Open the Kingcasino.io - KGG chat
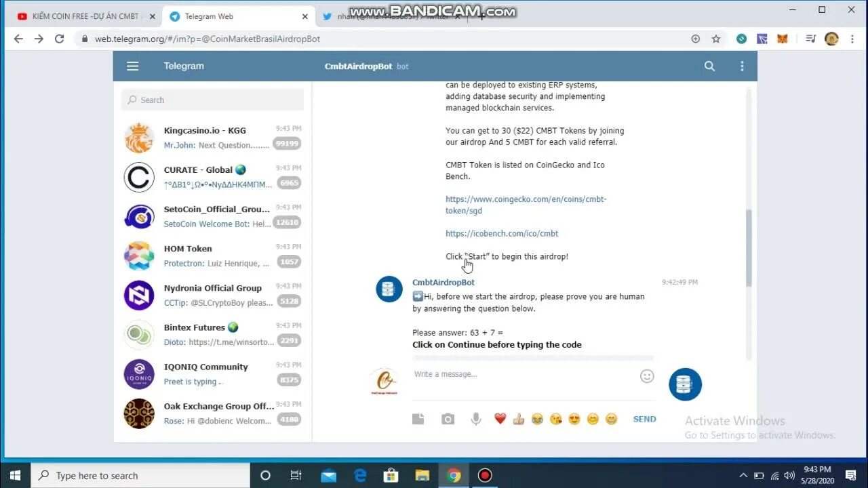868x488 pixels. [213, 138]
